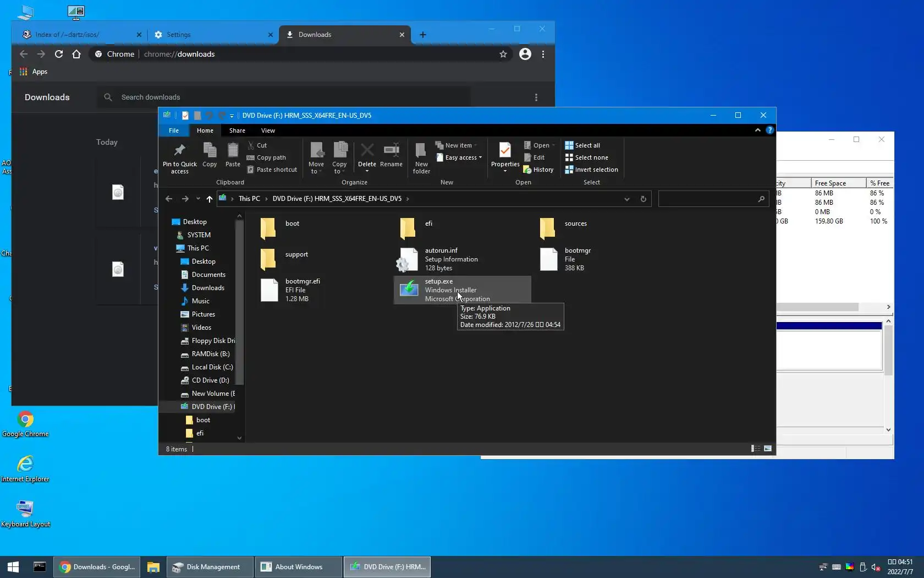The width and height of the screenshot is (924, 578).
Task: Switch to details view in the status bar
Action: [x=756, y=449]
